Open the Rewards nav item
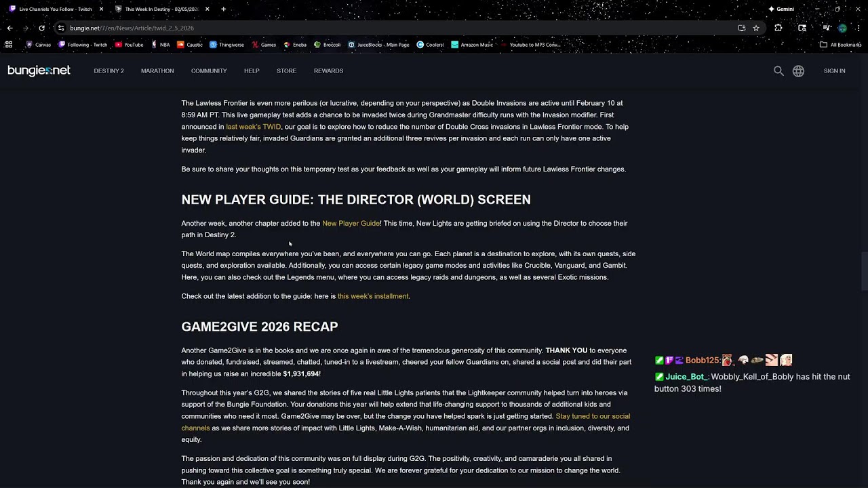 tap(328, 70)
